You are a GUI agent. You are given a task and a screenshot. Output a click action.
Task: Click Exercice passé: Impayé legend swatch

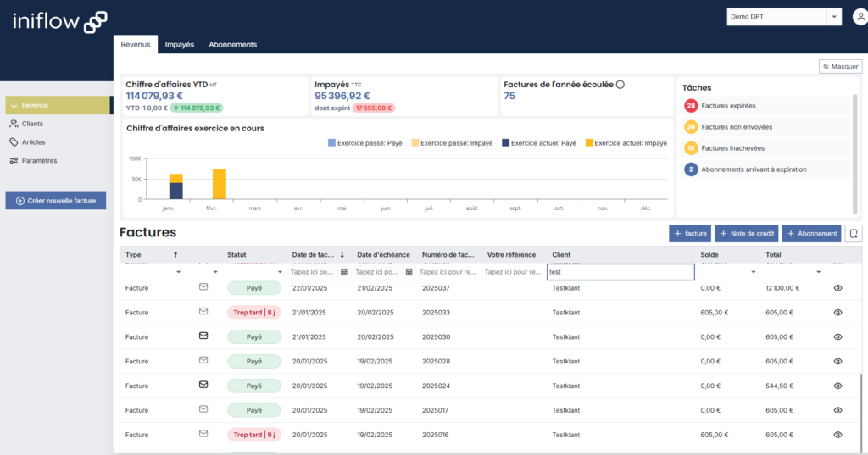415,143
